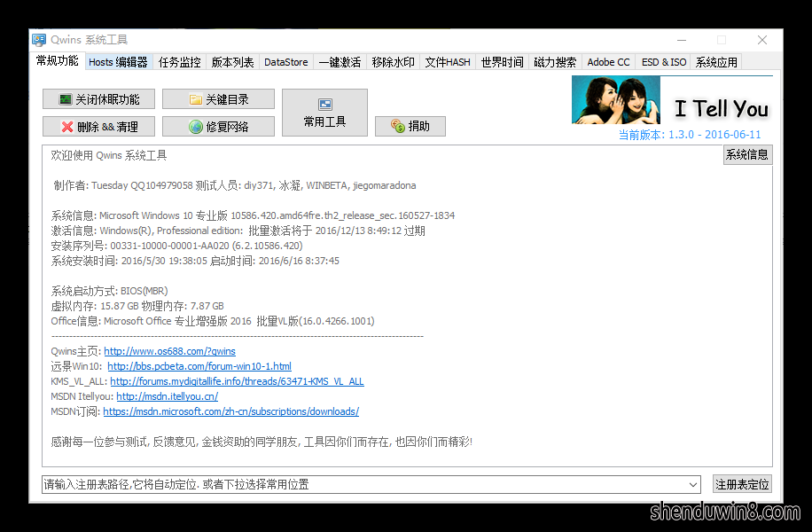This screenshot has width=812, height=532.
Task: Expand the registry path dropdown arrow
Action: [x=693, y=485]
